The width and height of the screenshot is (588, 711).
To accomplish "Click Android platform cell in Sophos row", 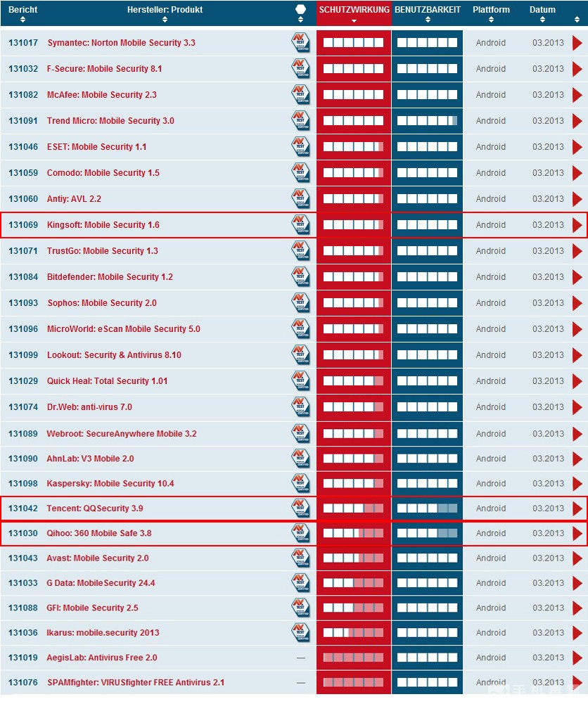I will 490,303.
